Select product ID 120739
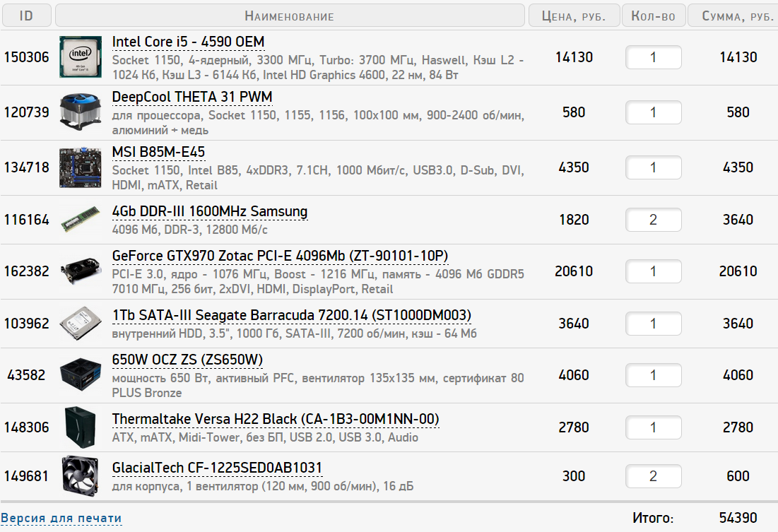Image resolution: width=778 pixels, height=532 pixels. pos(27,112)
